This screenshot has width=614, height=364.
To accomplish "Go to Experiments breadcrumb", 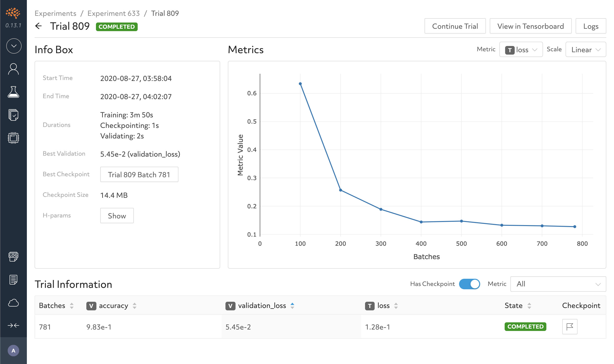I will 55,13.
